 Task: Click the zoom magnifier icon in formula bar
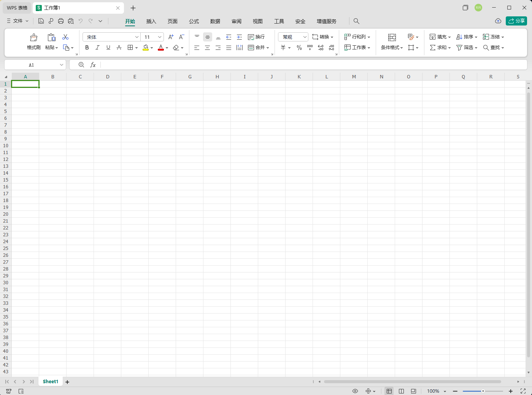click(x=81, y=65)
